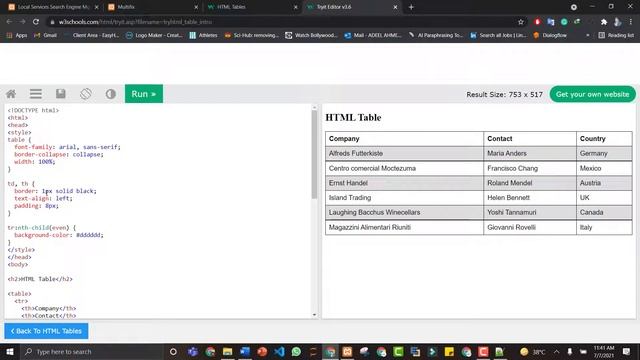640x360 pixels.
Task: Open a new browser tab
Action: (411, 7)
